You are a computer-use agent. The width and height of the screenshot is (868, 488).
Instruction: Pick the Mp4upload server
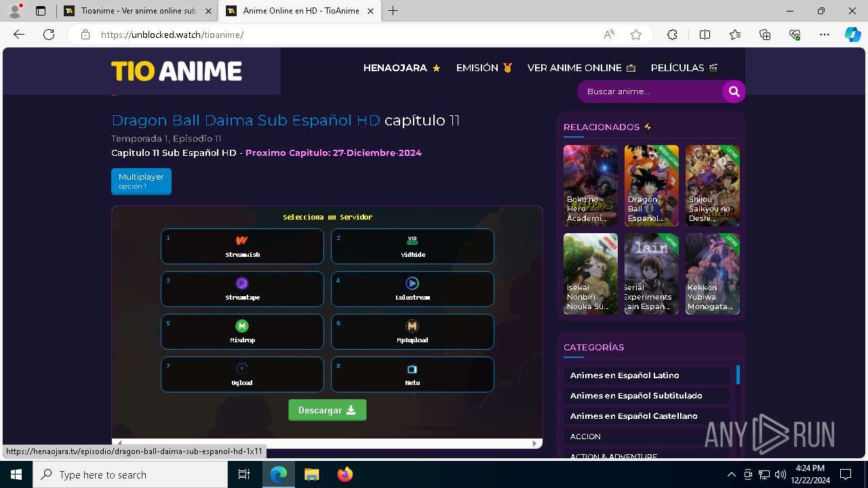(412, 331)
